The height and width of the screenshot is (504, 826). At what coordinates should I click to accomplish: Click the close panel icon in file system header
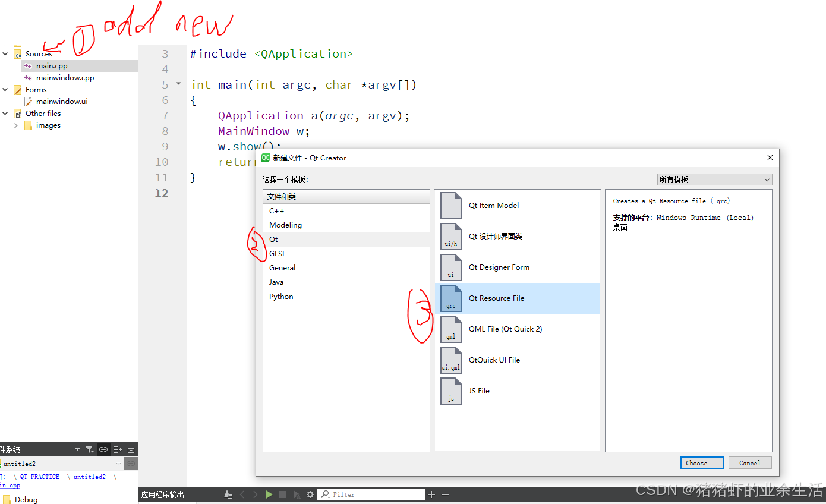pos(131,449)
